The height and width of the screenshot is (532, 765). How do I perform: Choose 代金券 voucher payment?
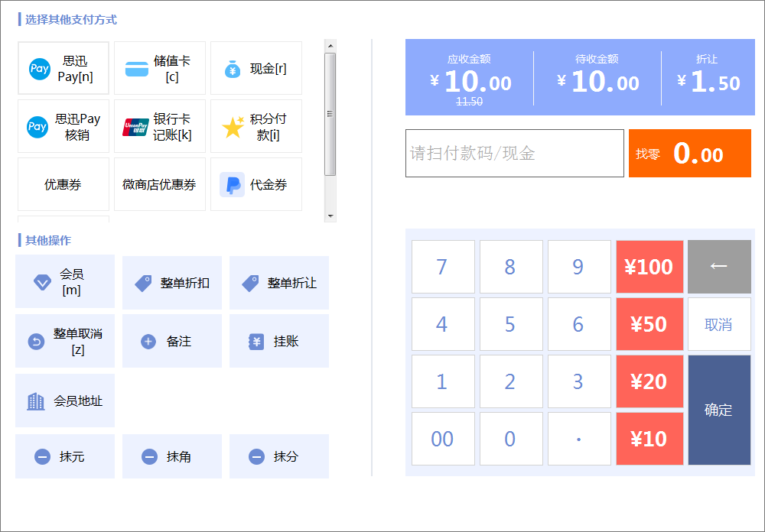(256, 184)
